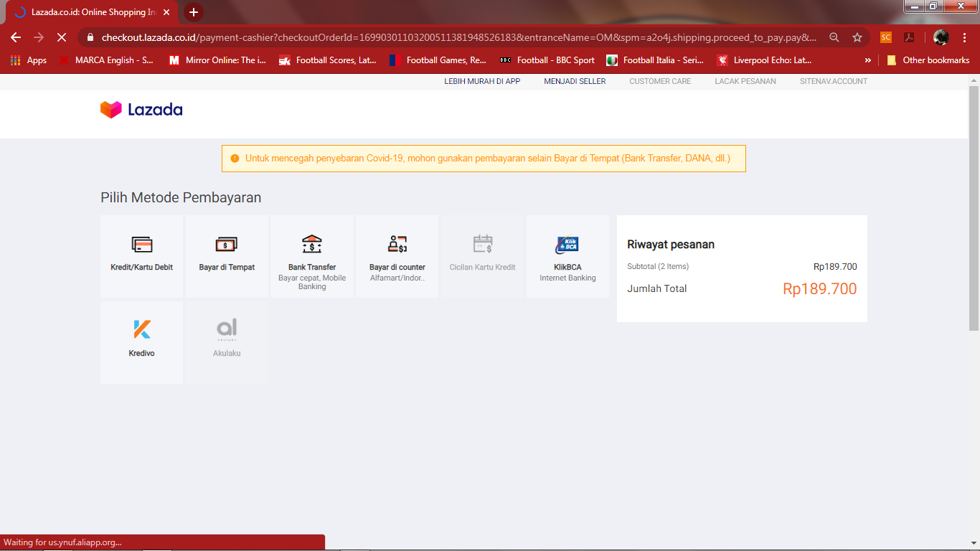
Task: Open LEBIH MURAH DI APP link
Action: click(x=482, y=81)
